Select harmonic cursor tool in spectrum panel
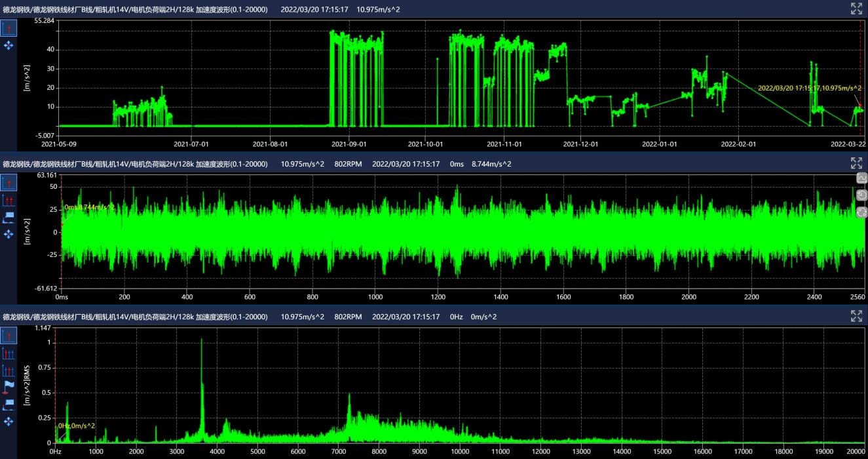 pyautogui.click(x=9, y=353)
